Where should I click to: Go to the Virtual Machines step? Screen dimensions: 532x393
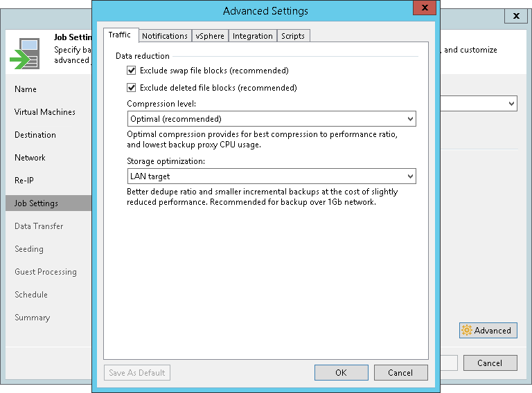pyautogui.click(x=45, y=112)
